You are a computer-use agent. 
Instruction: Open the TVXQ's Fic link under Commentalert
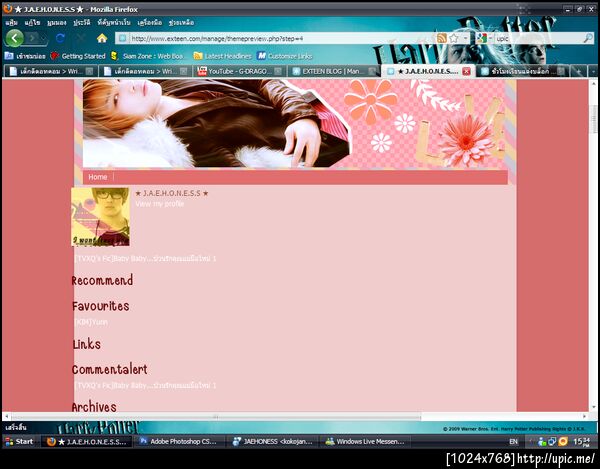pos(145,385)
